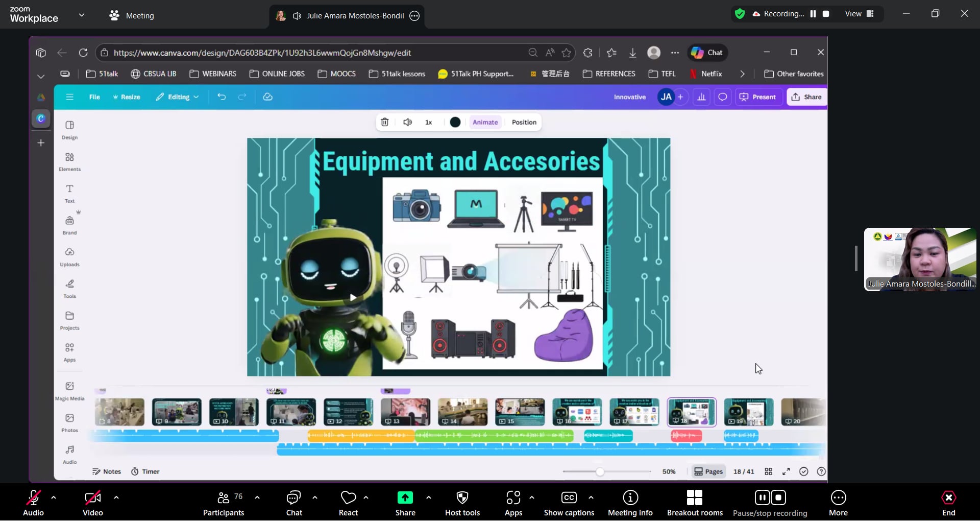Open the Uploads panel
The image size is (980, 521).
tap(69, 256)
